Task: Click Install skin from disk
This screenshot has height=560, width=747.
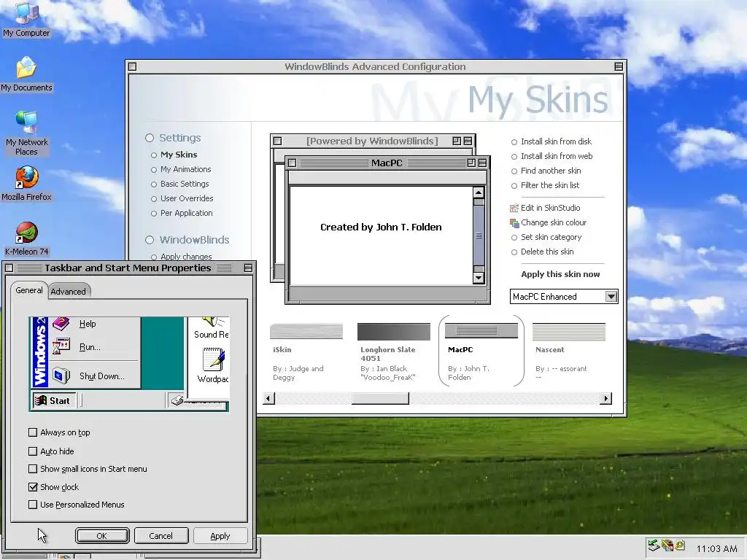Action: coord(551,142)
